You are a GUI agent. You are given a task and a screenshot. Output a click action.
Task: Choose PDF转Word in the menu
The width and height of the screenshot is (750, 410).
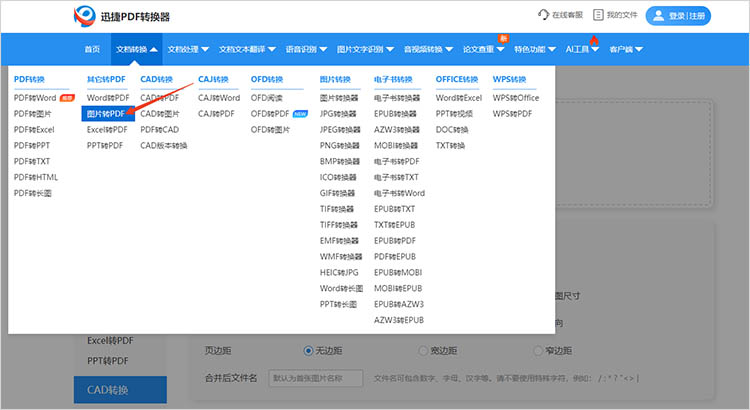click(x=35, y=98)
